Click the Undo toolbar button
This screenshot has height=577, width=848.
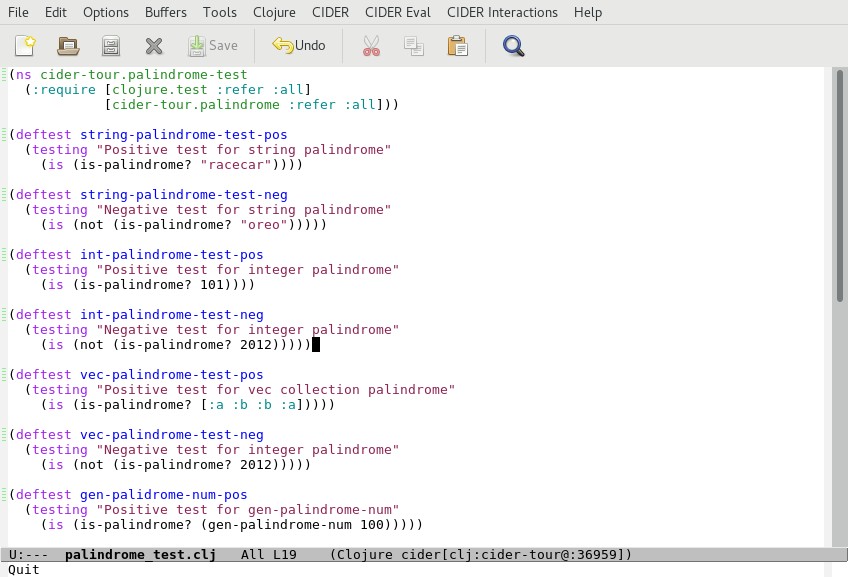pos(299,45)
